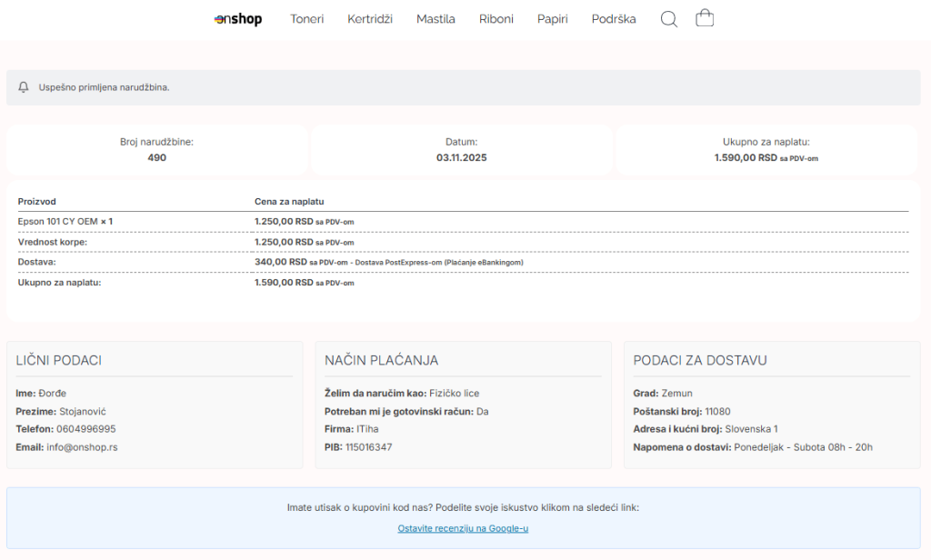Screen dimensions: 931x560
Task: Navigate to Papiri section
Action: (x=552, y=19)
